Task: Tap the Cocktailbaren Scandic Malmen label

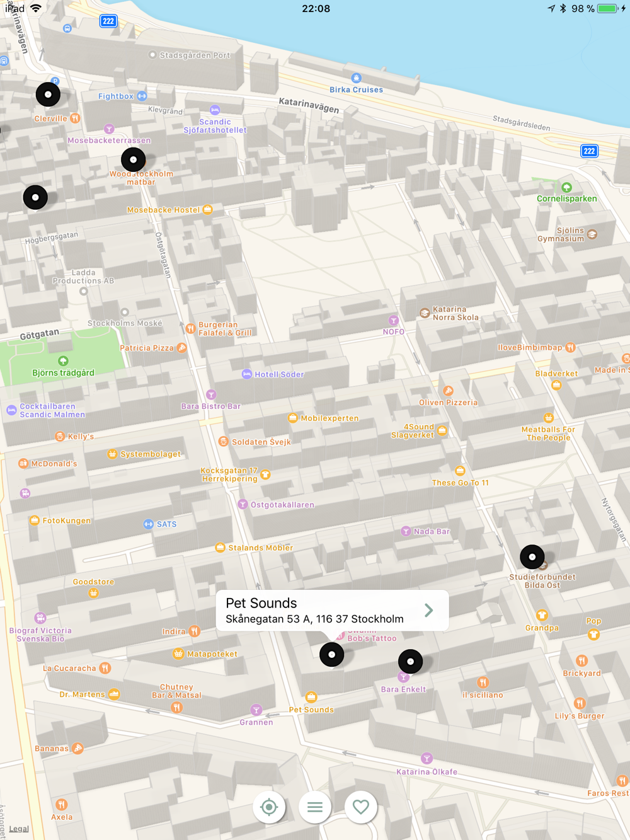Action: click(x=52, y=410)
